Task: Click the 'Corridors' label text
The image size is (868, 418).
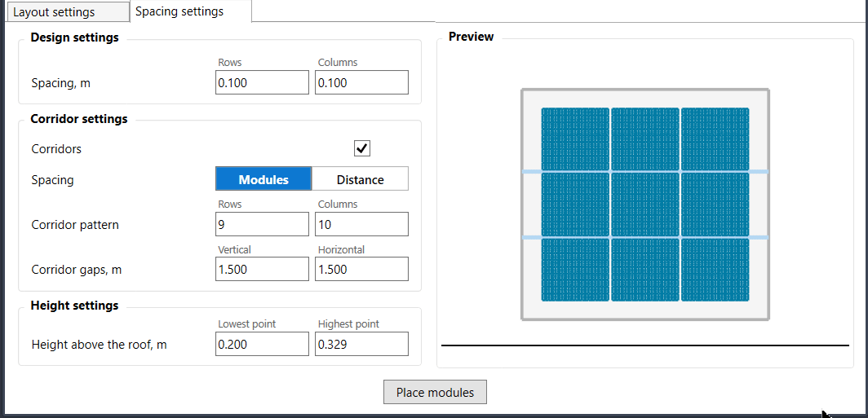Action: tap(56, 149)
